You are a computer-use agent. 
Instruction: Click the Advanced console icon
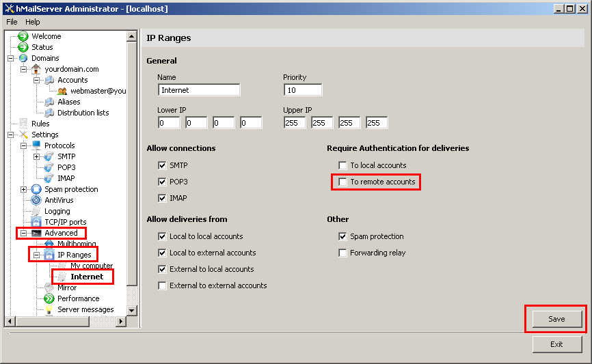[36, 233]
